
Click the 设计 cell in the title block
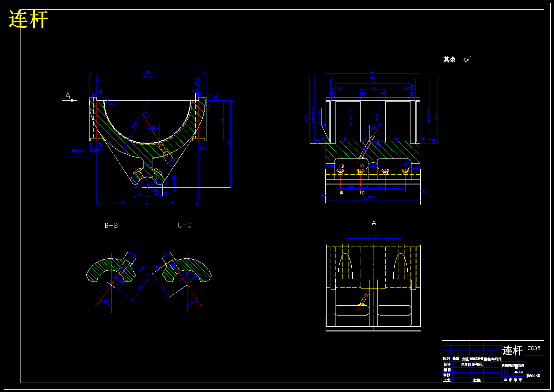446,364
